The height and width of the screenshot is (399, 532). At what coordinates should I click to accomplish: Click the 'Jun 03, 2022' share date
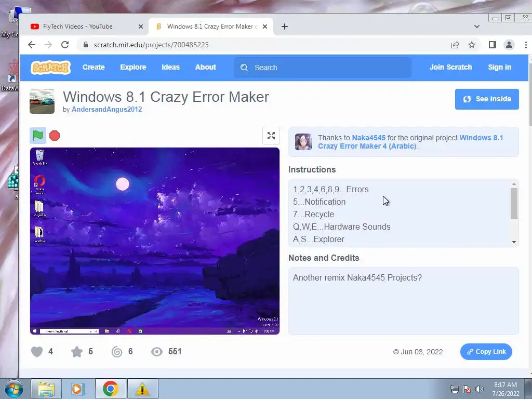[x=422, y=352]
